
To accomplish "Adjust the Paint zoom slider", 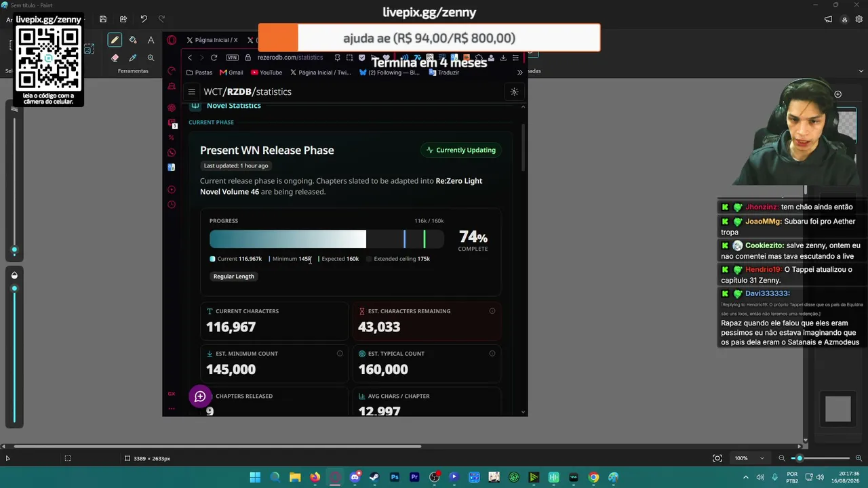I will click(821, 458).
